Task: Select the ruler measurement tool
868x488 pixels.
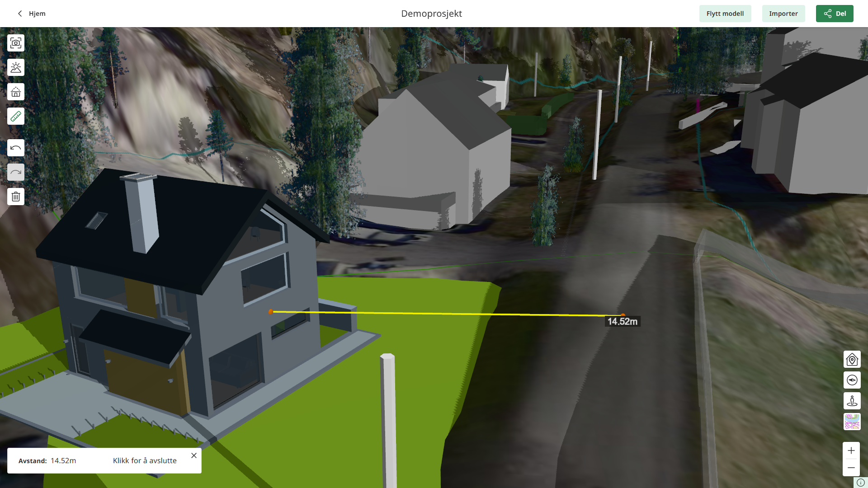Action: [x=16, y=117]
